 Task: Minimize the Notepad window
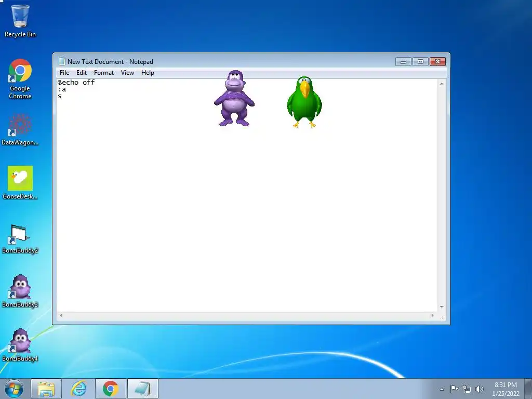point(403,62)
